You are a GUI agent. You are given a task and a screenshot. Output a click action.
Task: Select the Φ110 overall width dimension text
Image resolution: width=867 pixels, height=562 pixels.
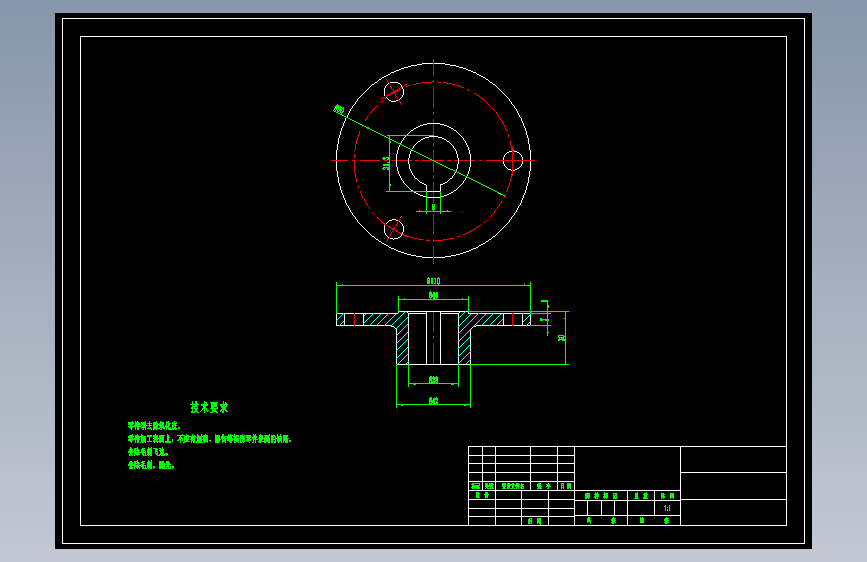click(434, 281)
